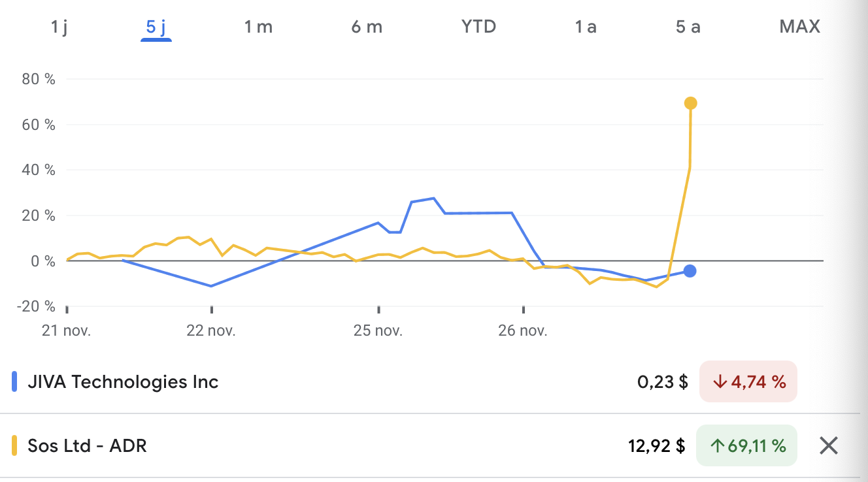This screenshot has width=868, height=482.
Task: Show the 1 a time range
Action: [586, 27]
